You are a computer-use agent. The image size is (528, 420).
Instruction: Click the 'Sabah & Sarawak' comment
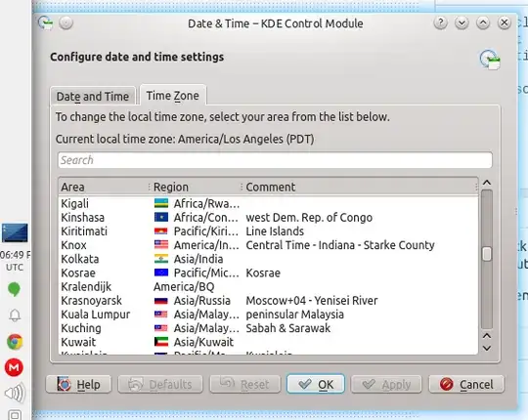288,328
